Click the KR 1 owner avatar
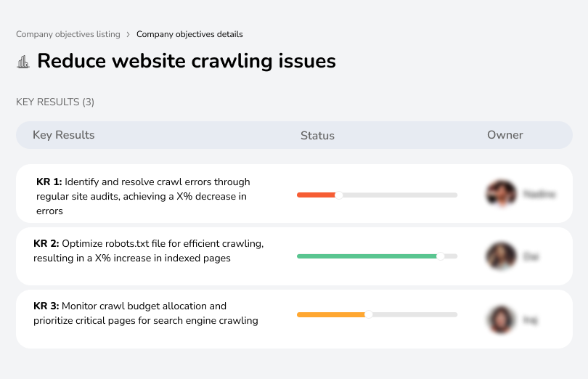This screenshot has height=379, width=588. pos(502,194)
